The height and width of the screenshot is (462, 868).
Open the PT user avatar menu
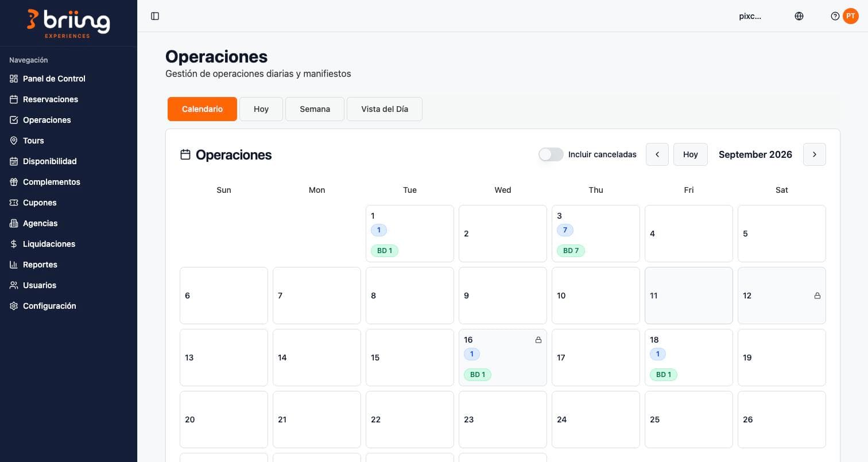tap(851, 16)
